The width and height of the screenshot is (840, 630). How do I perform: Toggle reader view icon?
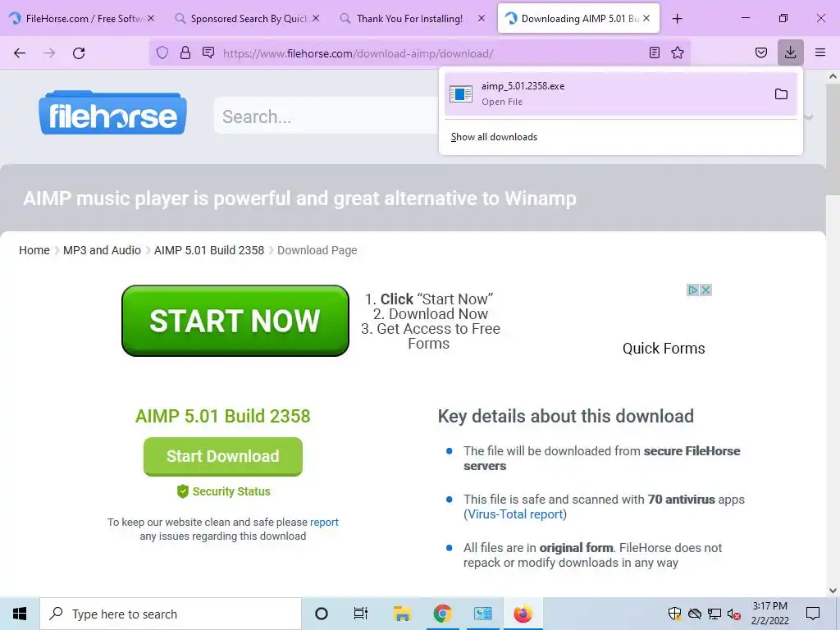tap(654, 52)
